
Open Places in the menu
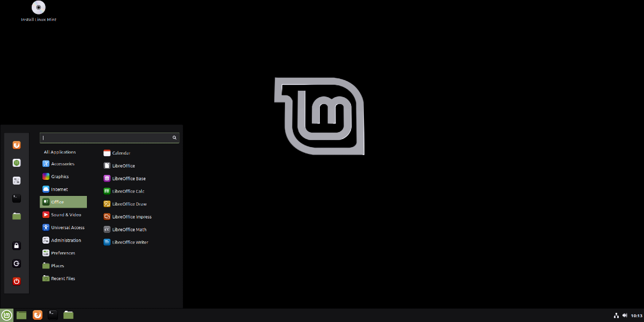(63, 266)
